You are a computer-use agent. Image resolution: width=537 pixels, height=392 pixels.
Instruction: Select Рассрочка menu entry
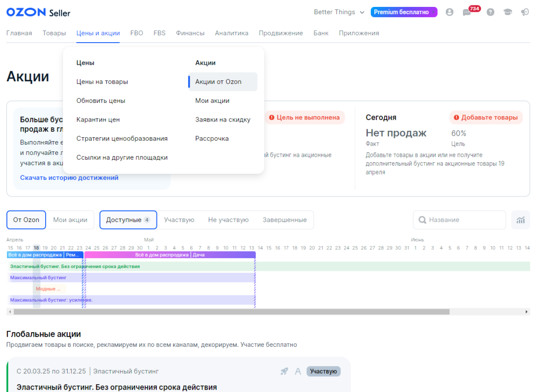212,139
